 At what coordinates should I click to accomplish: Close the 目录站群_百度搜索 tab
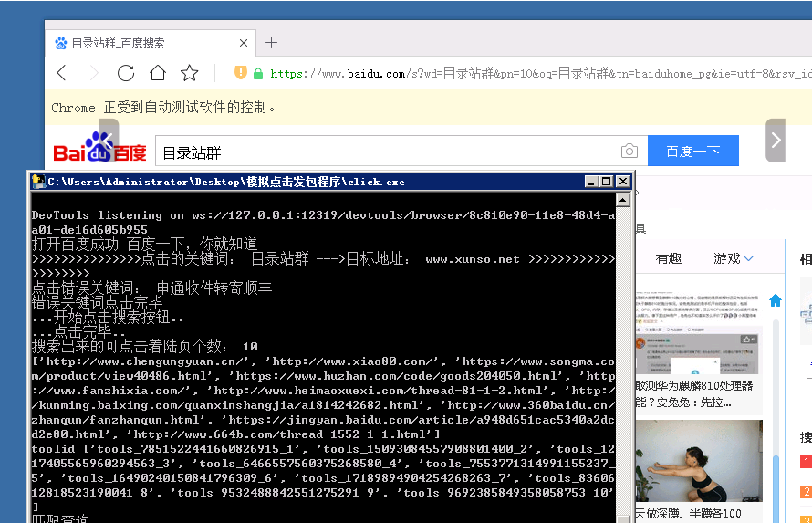(244, 43)
